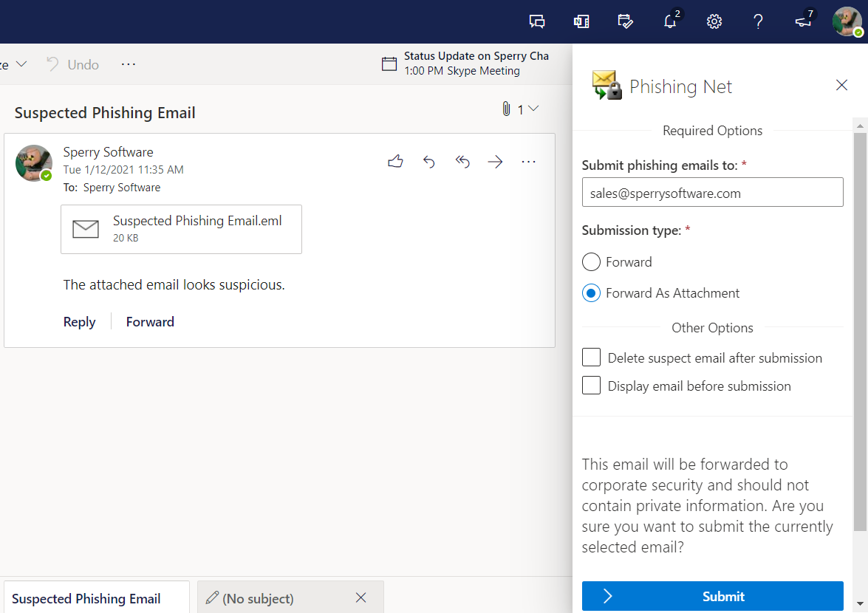The height and width of the screenshot is (613, 868).
Task: Open more toolbar options ellipsis next to Undo
Action: [129, 65]
